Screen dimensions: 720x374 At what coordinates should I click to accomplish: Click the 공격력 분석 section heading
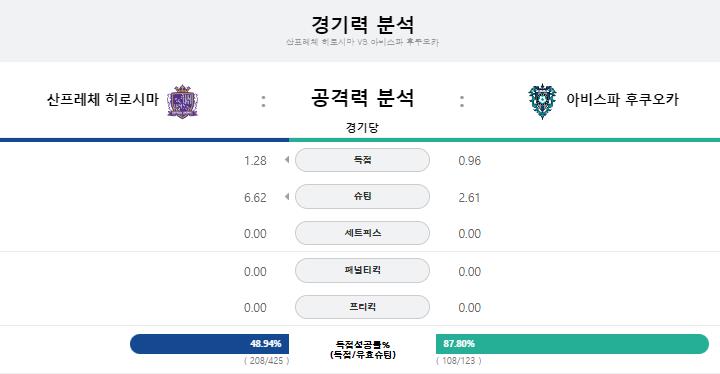coord(362,98)
